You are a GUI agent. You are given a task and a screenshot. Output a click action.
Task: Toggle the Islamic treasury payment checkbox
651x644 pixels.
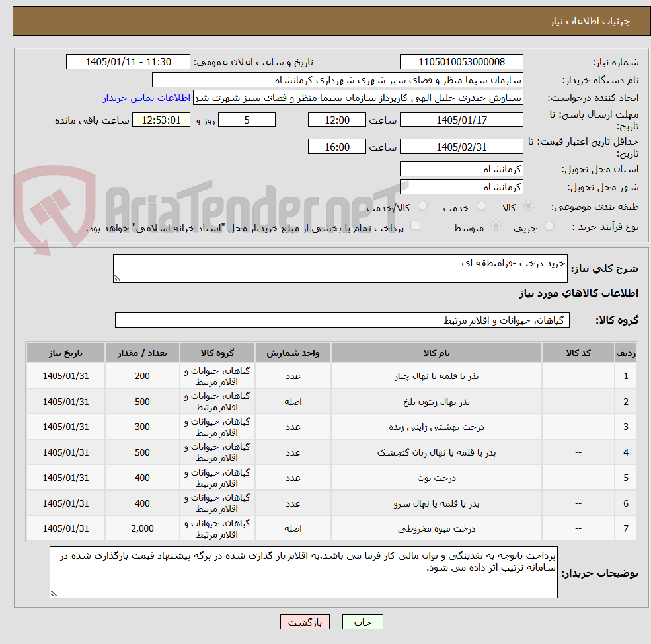[415, 226]
